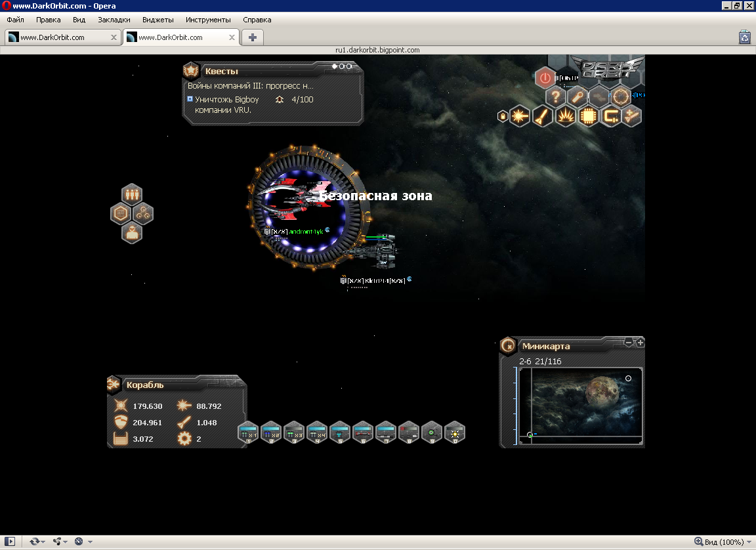
Task: Click the red power logout hexagon
Action: (545, 77)
